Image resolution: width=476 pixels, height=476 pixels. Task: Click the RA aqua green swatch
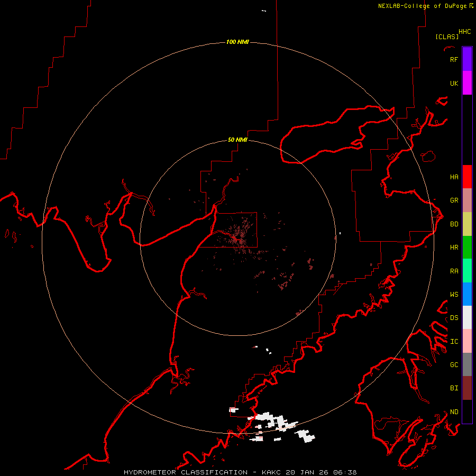(x=467, y=271)
